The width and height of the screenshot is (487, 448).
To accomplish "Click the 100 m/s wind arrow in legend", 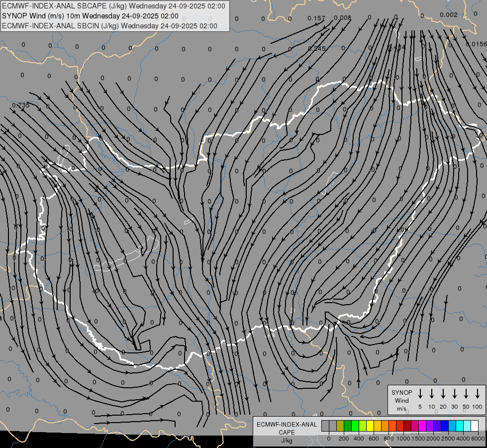I will (478, 394).
